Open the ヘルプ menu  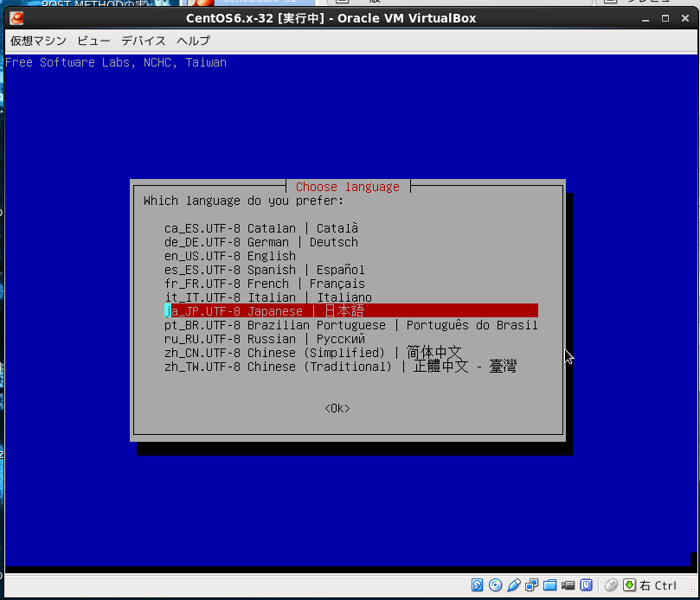(193, 41)
